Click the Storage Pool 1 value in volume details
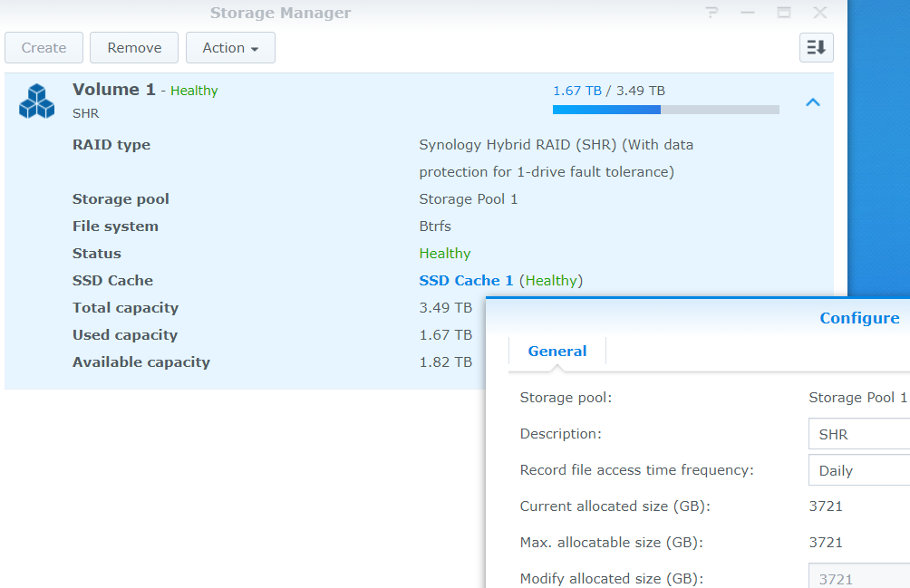 [x=468, y=199]
